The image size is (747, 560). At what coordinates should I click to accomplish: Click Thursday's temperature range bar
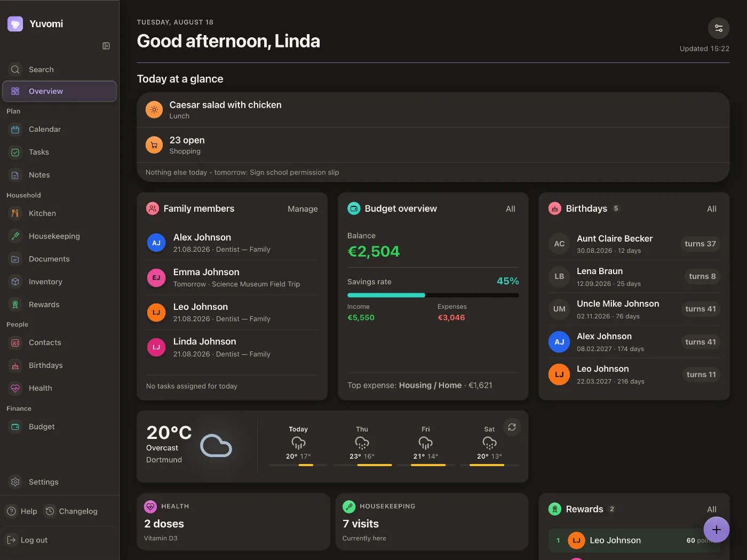click(x=362, y=465)
